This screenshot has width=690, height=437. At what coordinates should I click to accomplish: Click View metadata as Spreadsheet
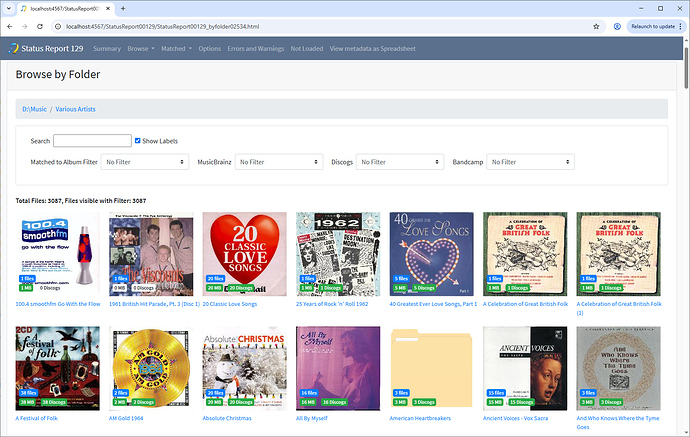pos(372,49)
